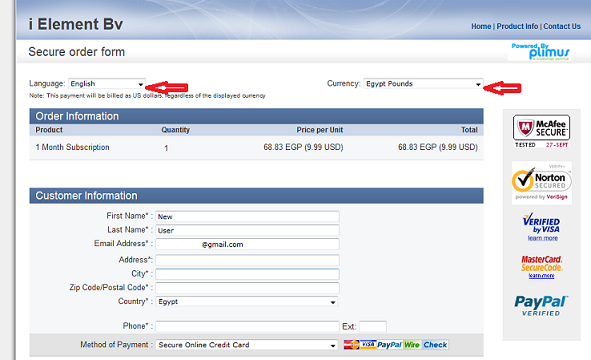The height and width of the screenshot is (360, 591).
Task: Open the Language dropdown
Action: pos(107,84)
